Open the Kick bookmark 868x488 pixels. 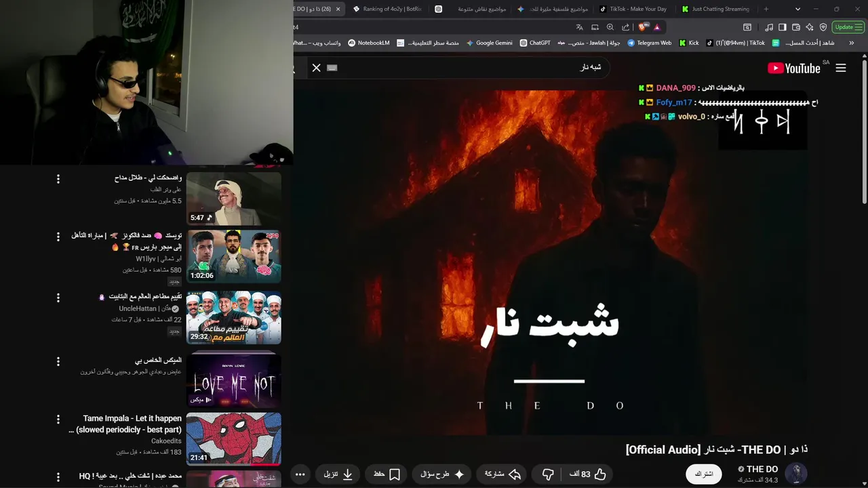point(689,43)
